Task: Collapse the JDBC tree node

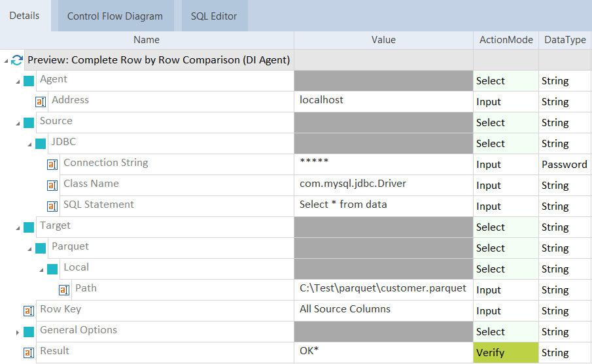Action: point(30,144)
